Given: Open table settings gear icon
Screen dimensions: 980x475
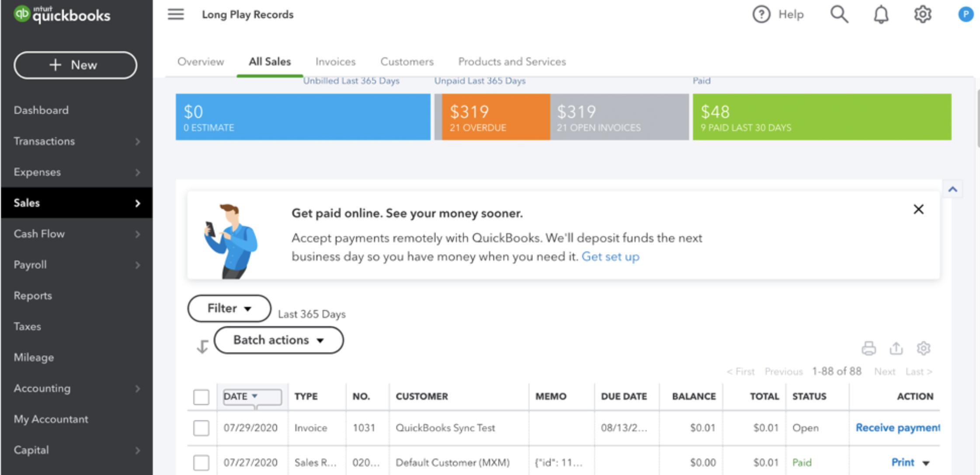Looking at the screenshot, I should (x=923, y=348).
